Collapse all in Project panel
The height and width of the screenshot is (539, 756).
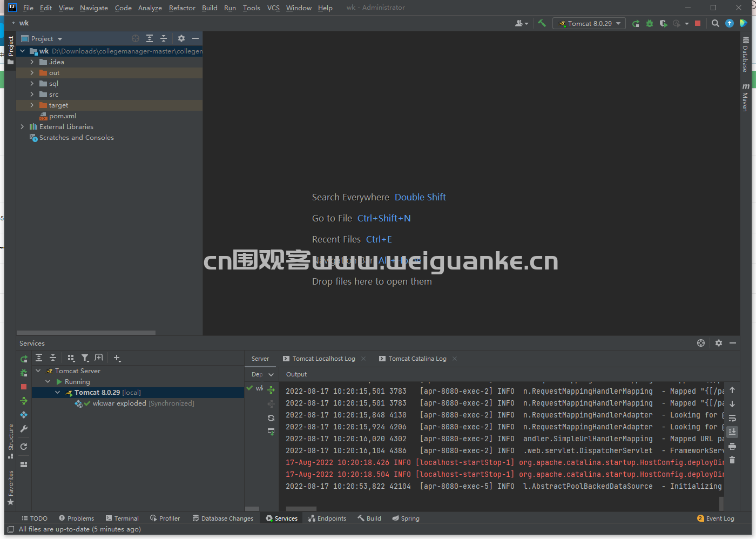(164, 38)
